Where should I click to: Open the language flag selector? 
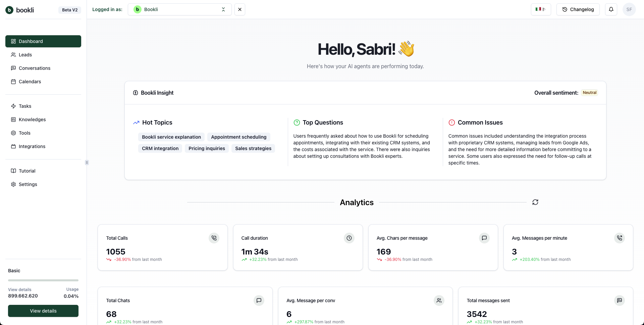tap(541, 9)
